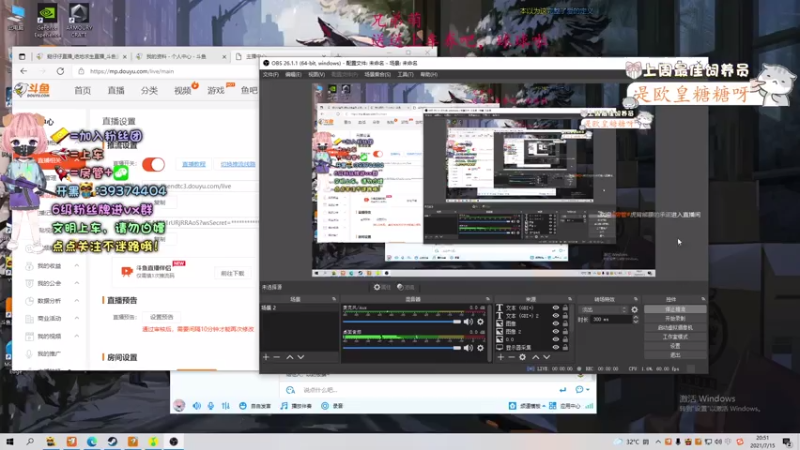Open the equalizer mixer icon in the chat toolbar
Screen dimensions: 800x450
click(x=226, y=406)
